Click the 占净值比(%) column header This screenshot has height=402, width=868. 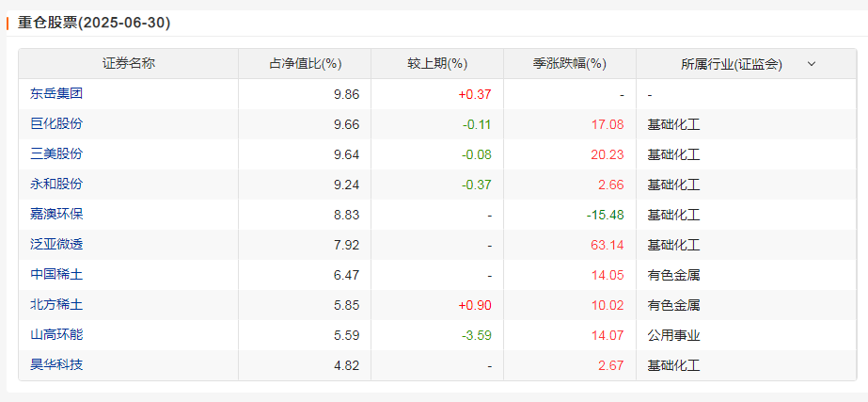[x=305, y=64]
